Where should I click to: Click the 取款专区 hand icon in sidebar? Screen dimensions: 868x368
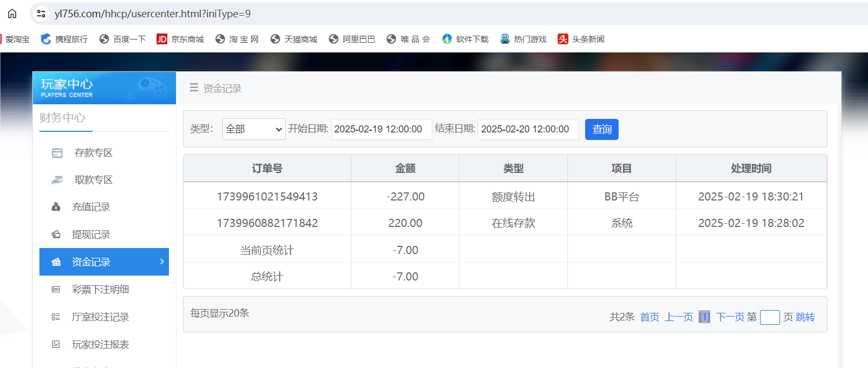[x=57, y=180]
